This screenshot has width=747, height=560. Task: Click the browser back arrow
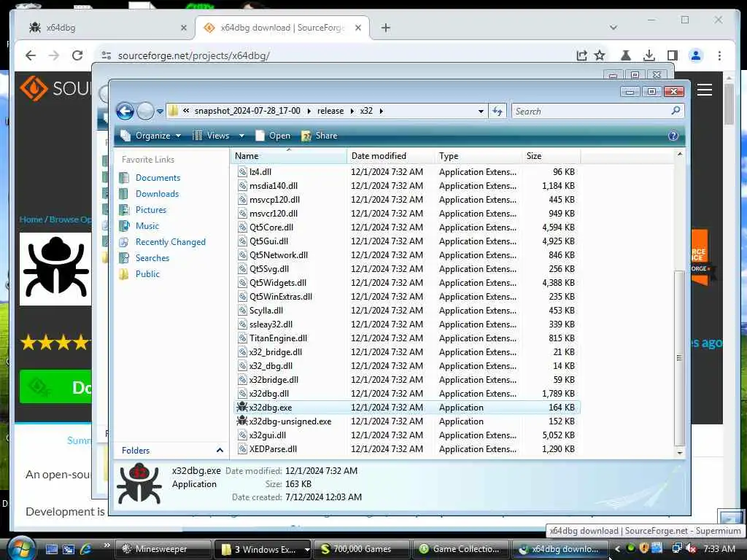(x=31, y=55)
